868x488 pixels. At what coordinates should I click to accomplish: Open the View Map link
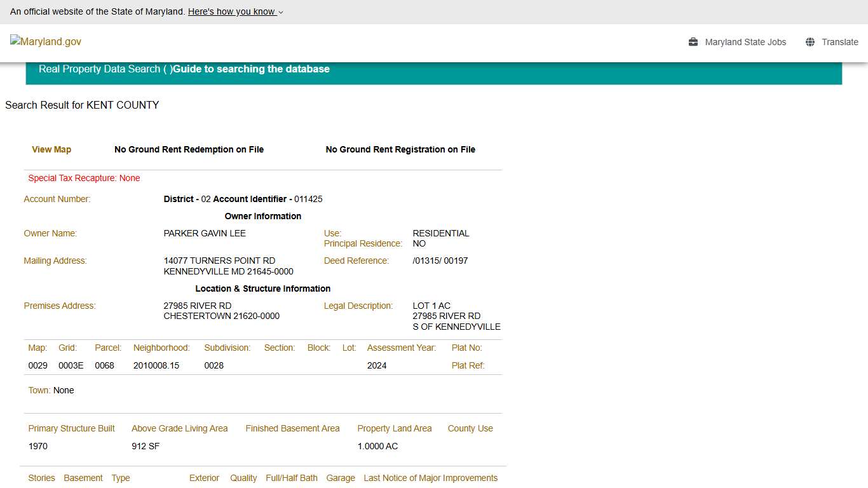click(x=51, y=149)
